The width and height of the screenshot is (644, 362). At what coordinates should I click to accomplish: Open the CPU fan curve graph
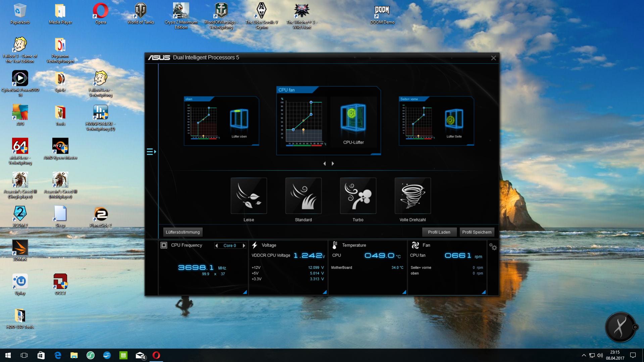(x=303, y=122)
